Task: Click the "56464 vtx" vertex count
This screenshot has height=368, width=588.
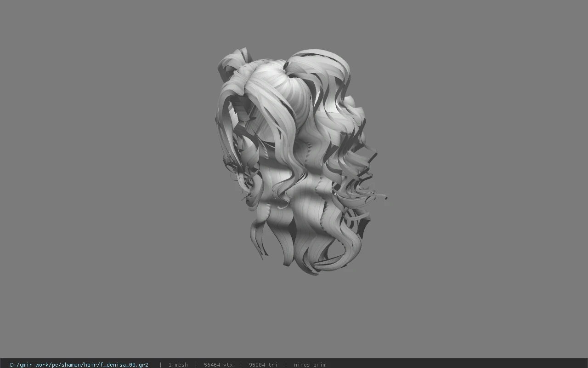Action: tap(218, 365)
